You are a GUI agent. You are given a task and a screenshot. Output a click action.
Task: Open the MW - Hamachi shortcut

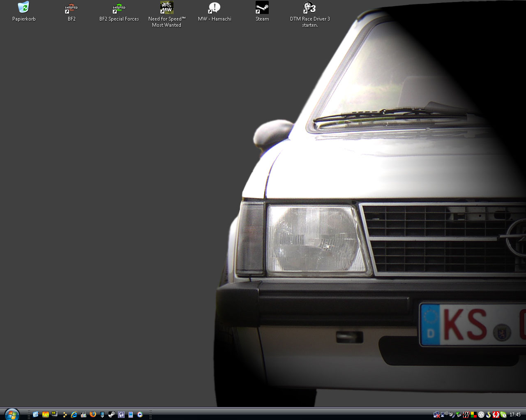point(215,8)
